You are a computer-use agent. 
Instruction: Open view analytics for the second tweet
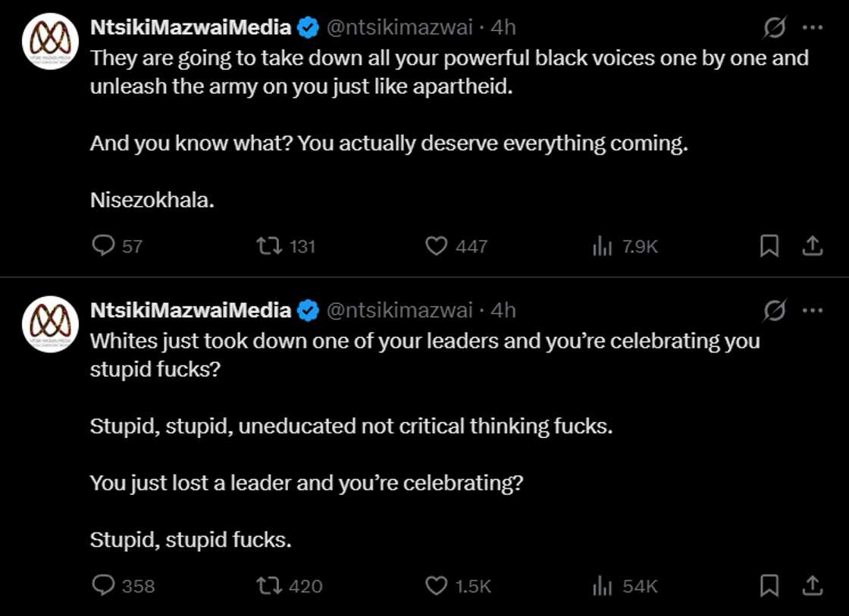tap(601, 585)
